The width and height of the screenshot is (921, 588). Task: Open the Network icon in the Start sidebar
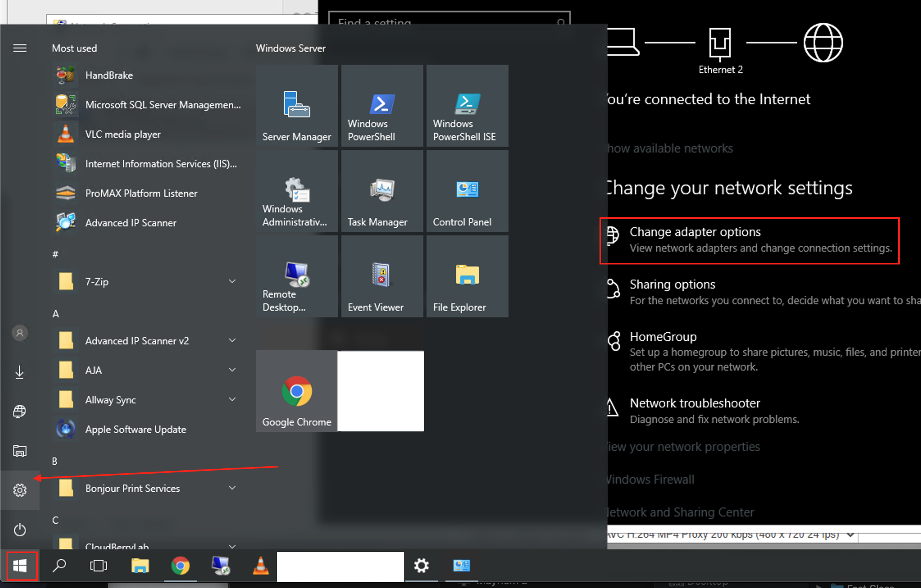[20, 411]
